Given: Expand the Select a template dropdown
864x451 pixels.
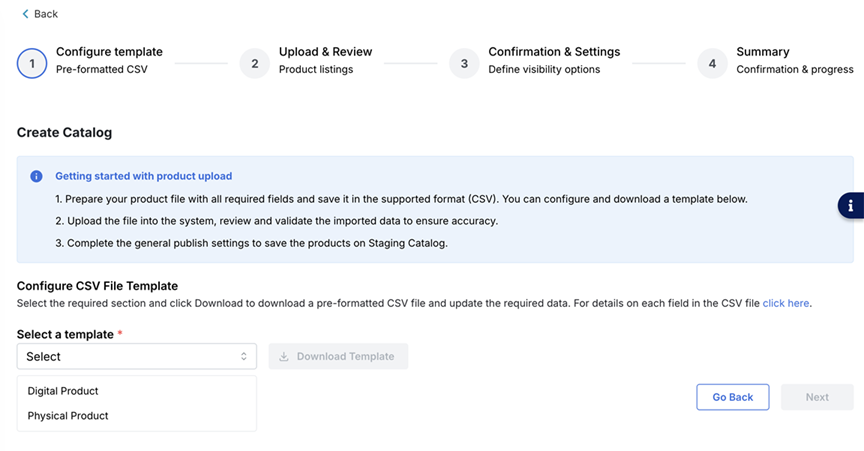Looking at the screenshot, I should click(136, 356).
